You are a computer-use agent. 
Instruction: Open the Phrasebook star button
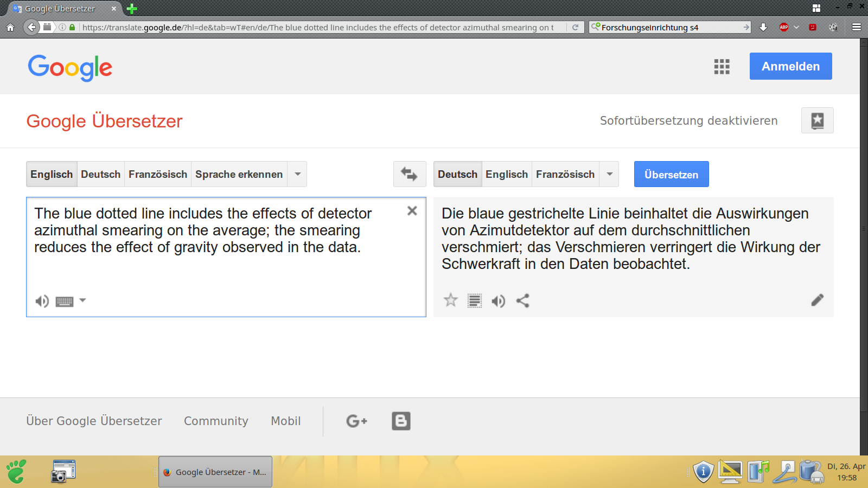pos(818,120)
